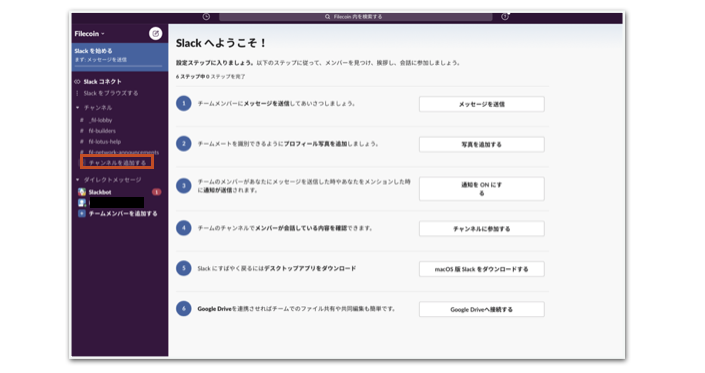The height and width of the screenshot is (373, 705).
Task: Collapse the チャンネル section
Action: pos(77,108)
